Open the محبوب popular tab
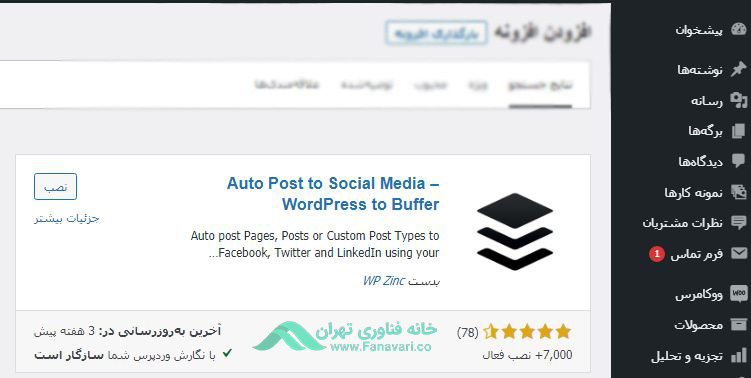 [x=430, y=85]
